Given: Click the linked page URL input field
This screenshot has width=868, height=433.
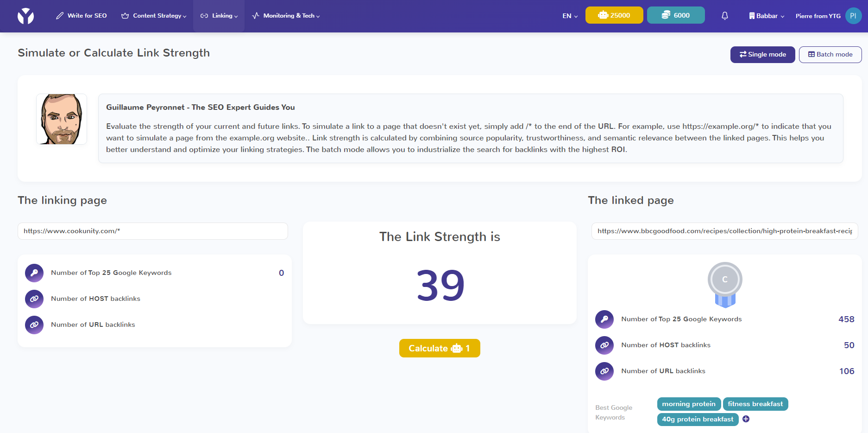Looking at the screenshot, I should coord(725,231).
